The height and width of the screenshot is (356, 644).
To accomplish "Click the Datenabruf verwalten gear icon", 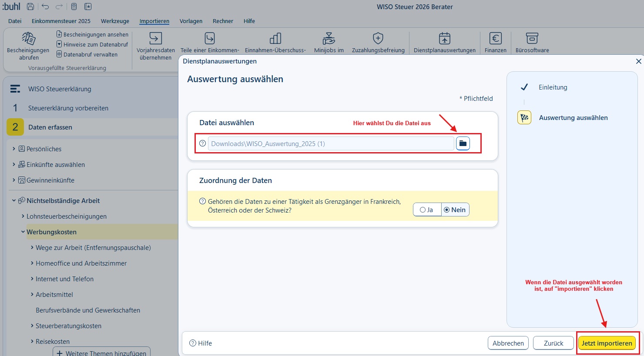I will (x=59, y=54).
